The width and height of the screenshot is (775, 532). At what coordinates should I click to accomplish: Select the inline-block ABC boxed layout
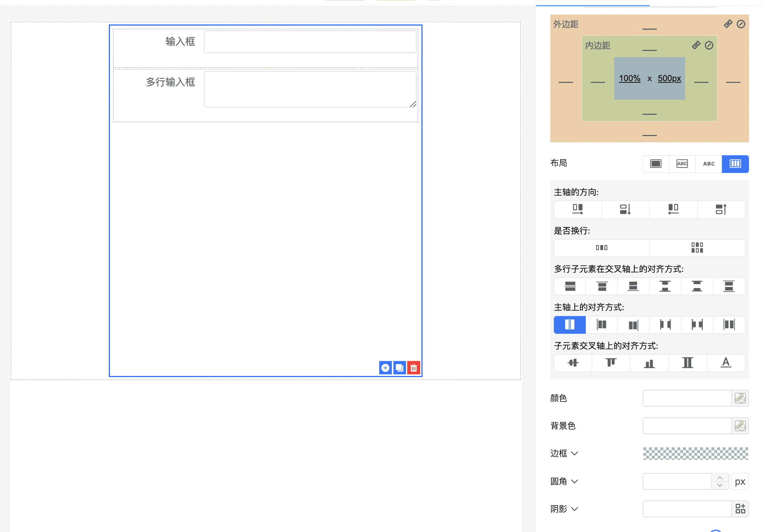tap(682, 164)
